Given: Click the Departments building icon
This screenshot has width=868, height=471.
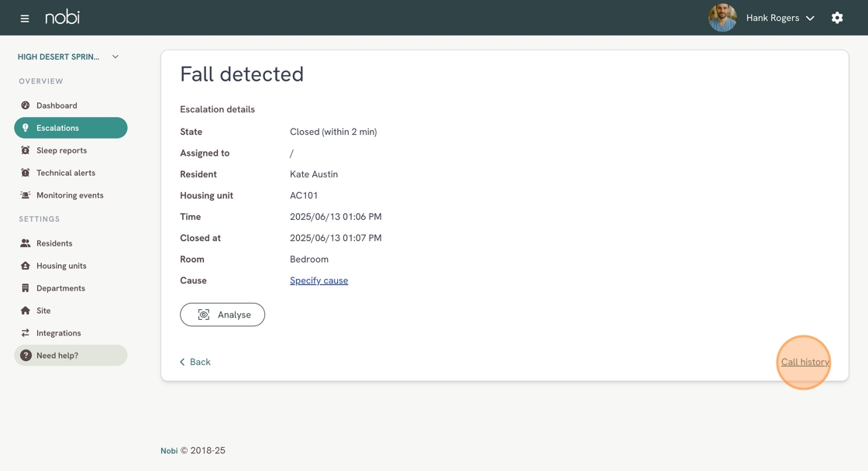Looking at the screenshot, I should pyautogui.click(x=26, y=288).
